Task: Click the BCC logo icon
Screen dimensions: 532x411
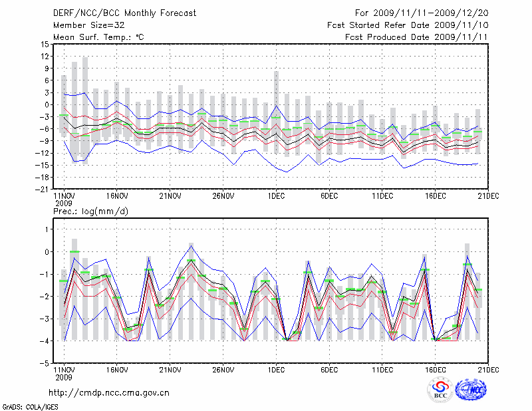Action: point(440,390)
